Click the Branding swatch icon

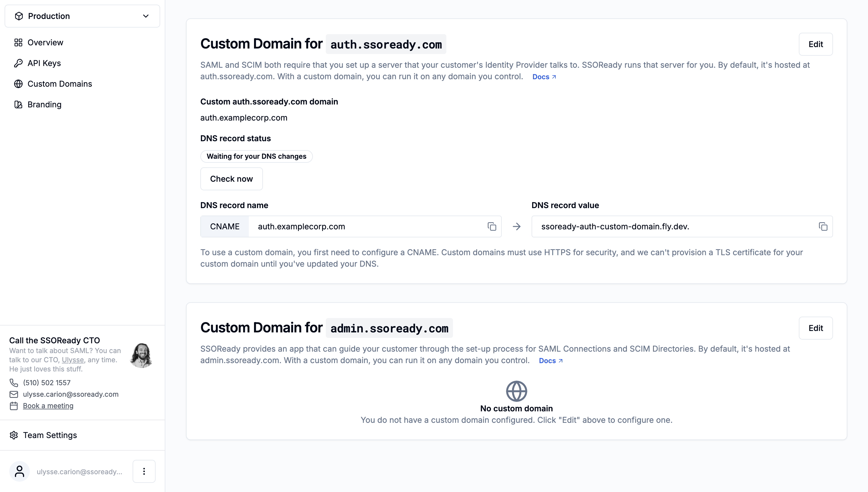[19, 104]
